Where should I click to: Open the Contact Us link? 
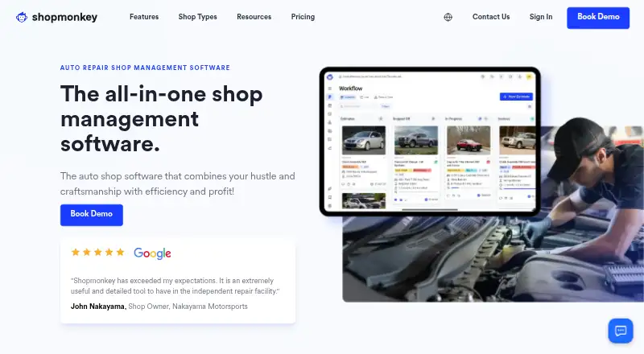point(491,17)
